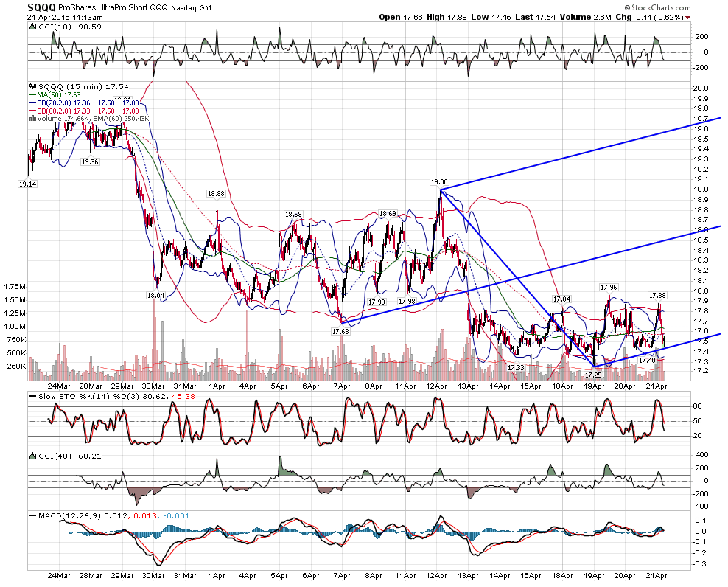Click the red down-arrow beside the Chg value
This screenshot has width=728, height=587.
(687, 18)
